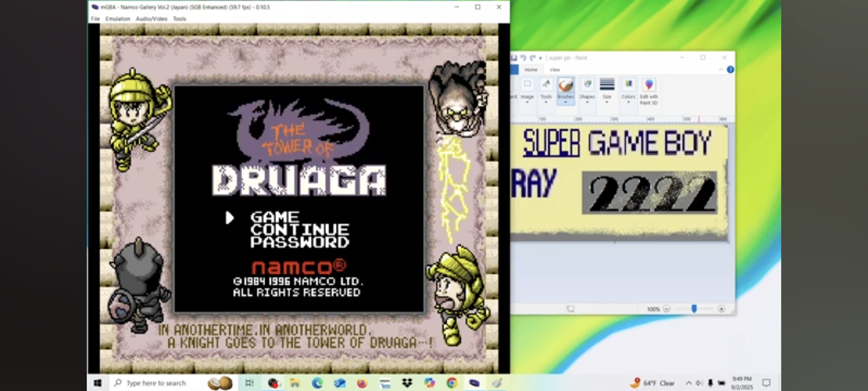Open the Tools menu in mGBA

click(179, 19)
